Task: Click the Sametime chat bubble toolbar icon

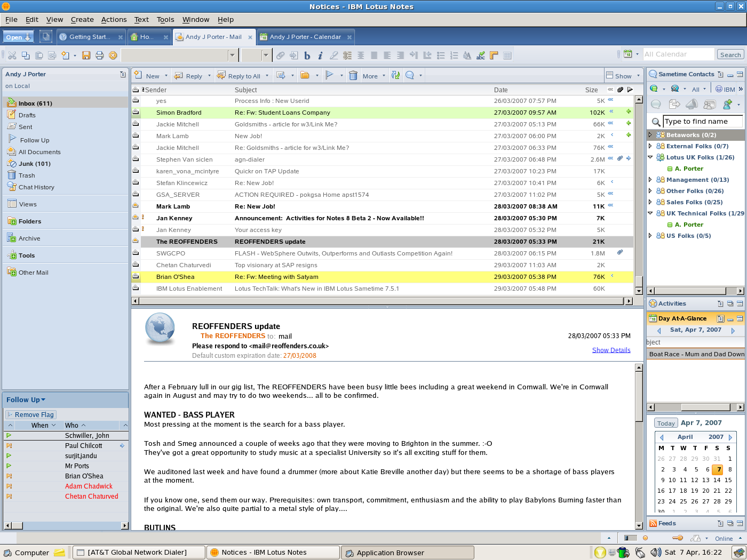Action: (410, 76)
